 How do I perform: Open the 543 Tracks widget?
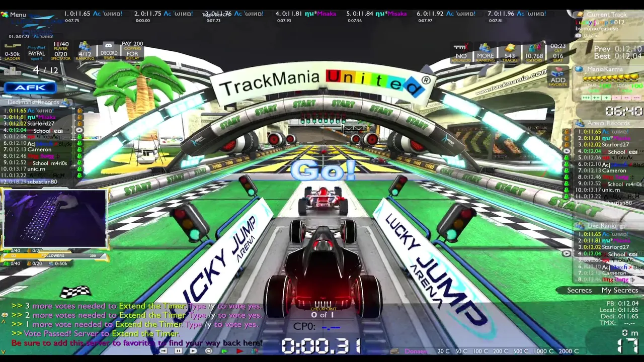pyautogui.click(x=510, y=53)
